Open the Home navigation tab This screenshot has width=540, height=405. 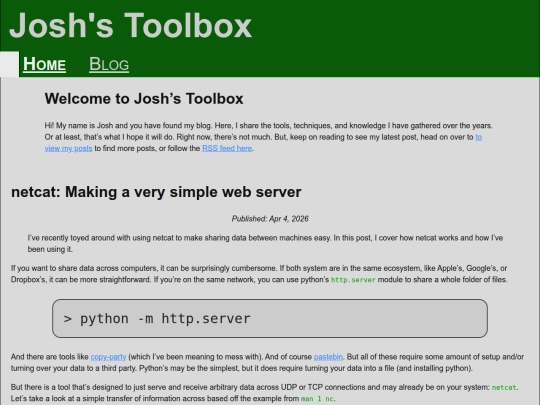pyautogui.click(x=44, y=64)
